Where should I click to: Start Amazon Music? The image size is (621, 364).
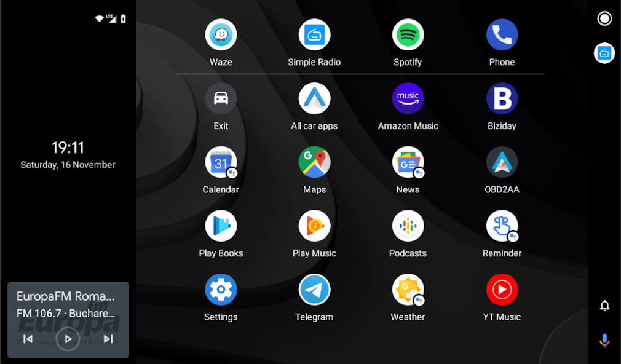pos(408,98)
